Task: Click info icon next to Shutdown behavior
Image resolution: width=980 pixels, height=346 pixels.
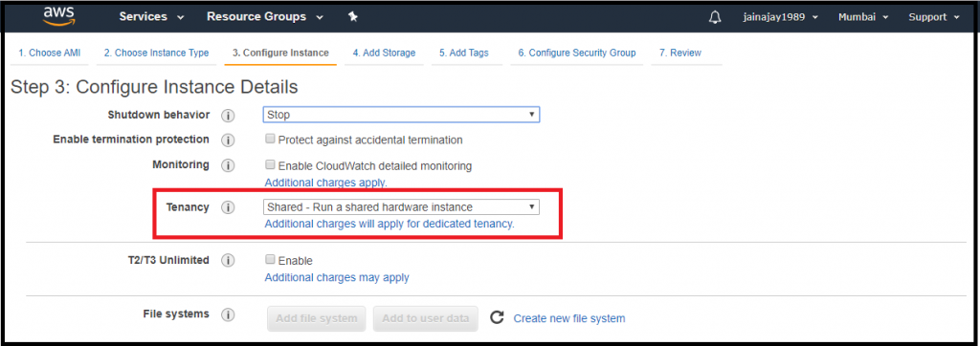Action: pyautogui.click(x=228, y=116)
